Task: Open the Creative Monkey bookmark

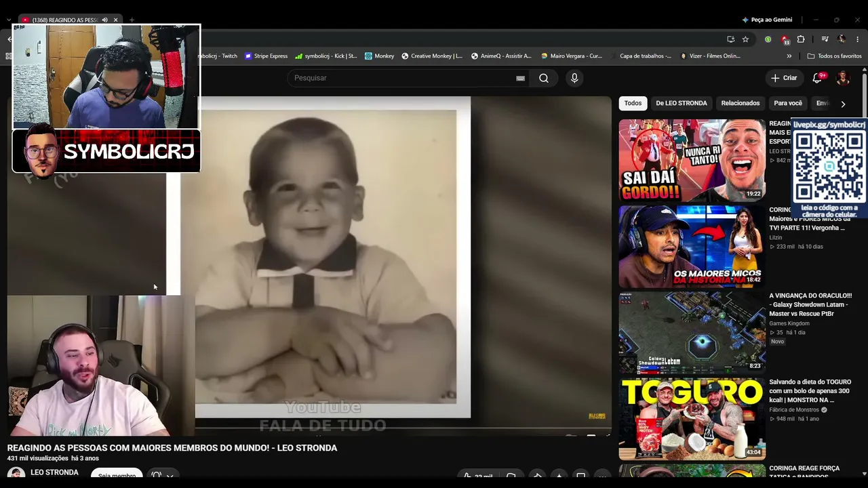Action: click(432, 56)
